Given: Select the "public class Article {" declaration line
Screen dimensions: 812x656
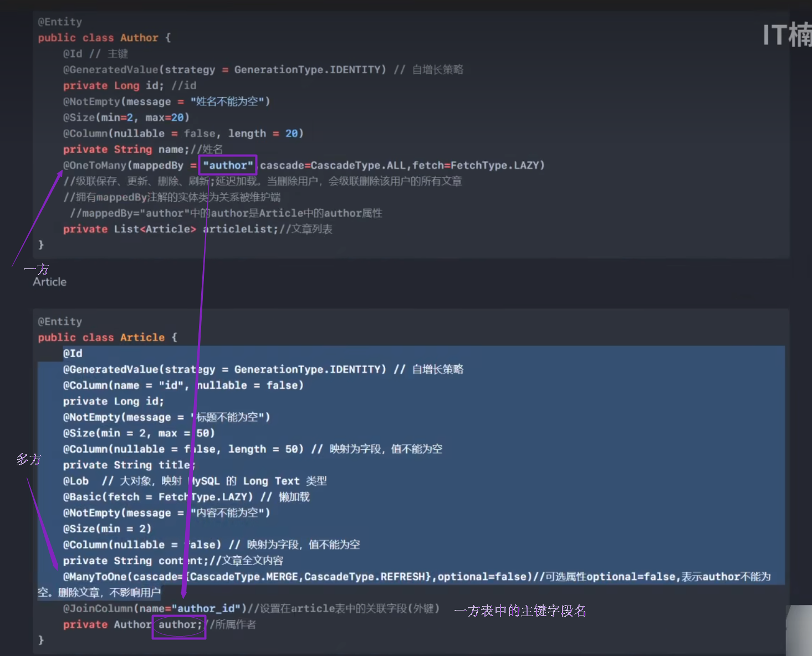Looking at the screenshot, I should pos(108,338).
